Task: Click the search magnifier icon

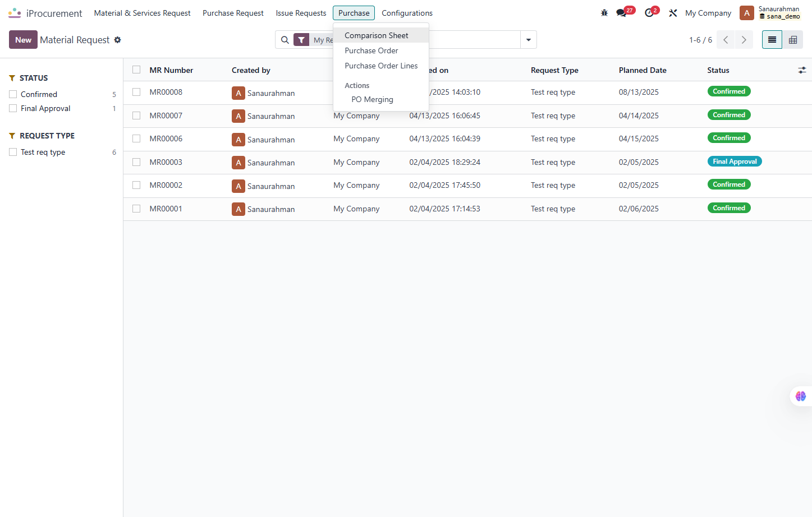Action: click(285, 40)
